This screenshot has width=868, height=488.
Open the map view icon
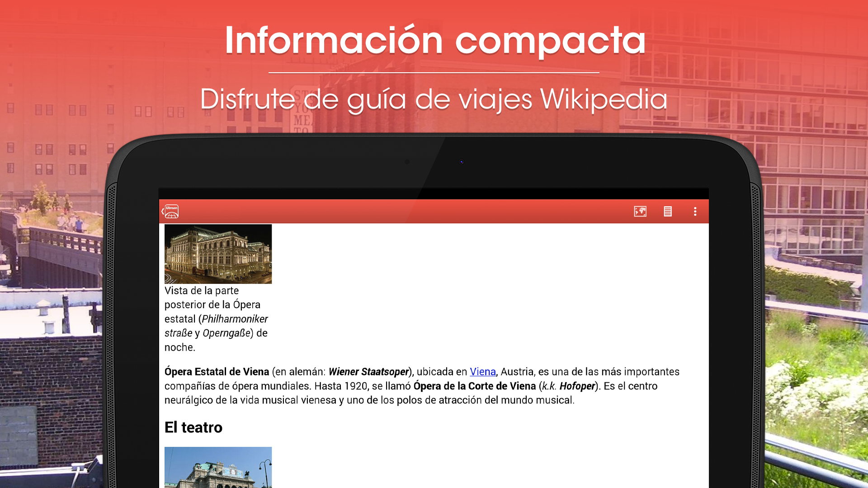point(640,211)
